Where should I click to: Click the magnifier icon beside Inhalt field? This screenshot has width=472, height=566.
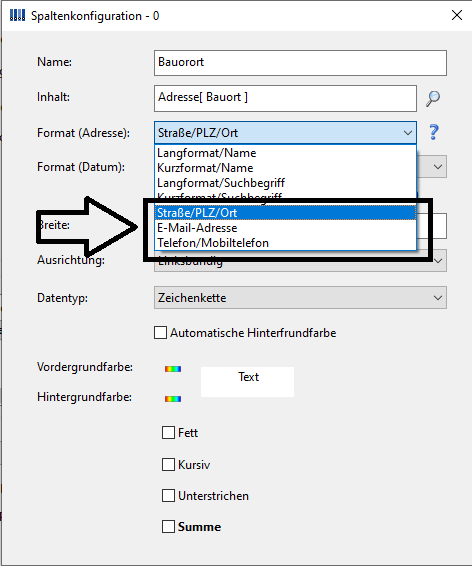433,99
